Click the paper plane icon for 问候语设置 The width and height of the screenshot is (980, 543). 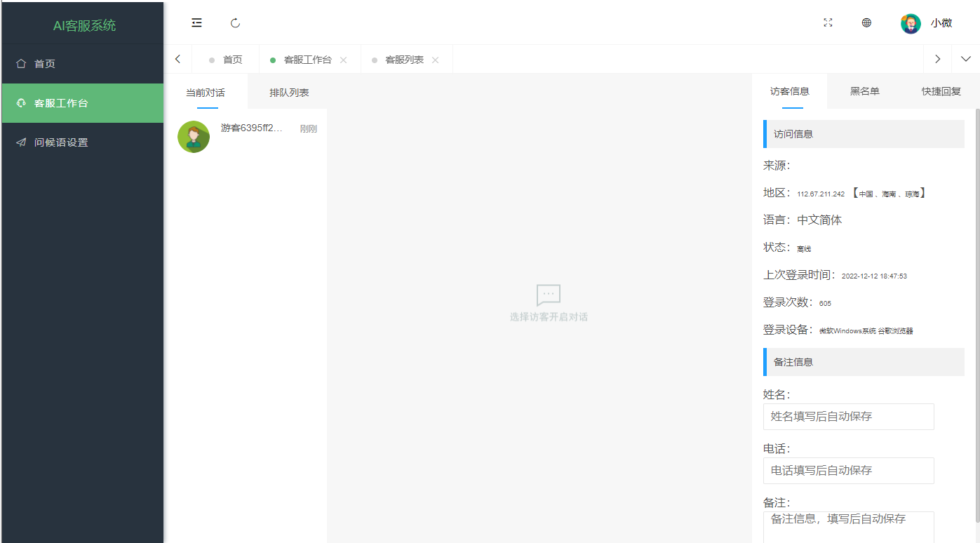click(21, 142)
